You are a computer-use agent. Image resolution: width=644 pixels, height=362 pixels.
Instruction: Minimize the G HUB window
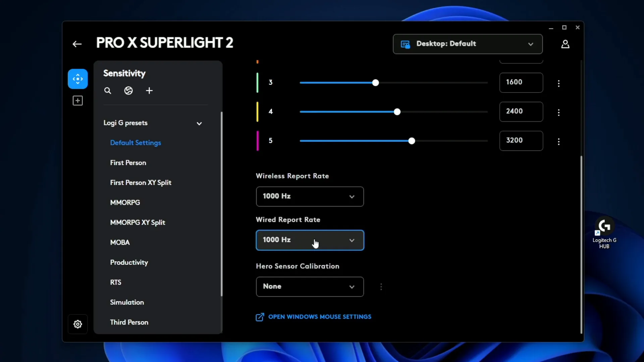(551, 28)
